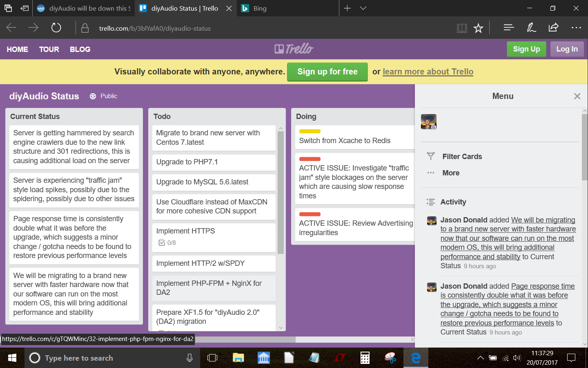Image resolution: width=588 pixels, height=368 pixels.
Task: Open Use Cloudflare instead of MaxCDN card
Action: click(214, 207)
